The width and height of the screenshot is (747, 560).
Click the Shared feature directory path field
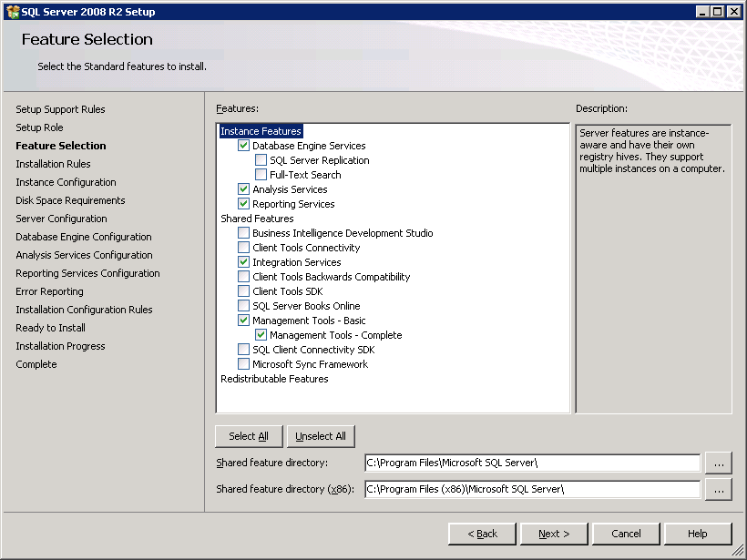point(533,463)
